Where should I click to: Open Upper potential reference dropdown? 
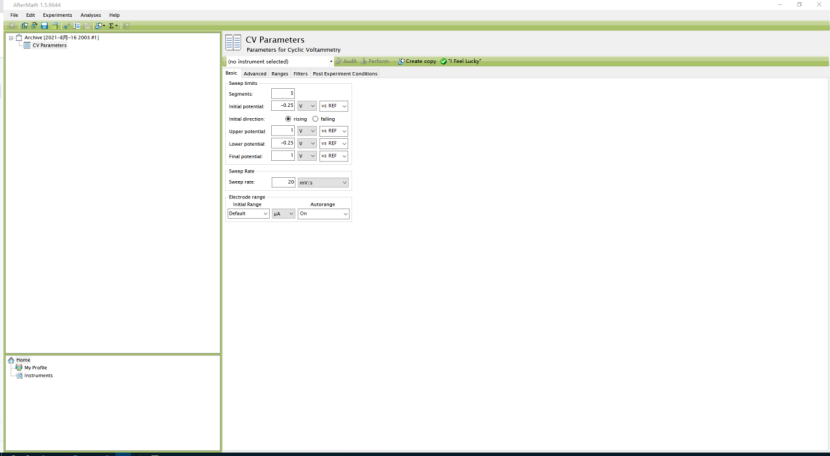[333, 131]
